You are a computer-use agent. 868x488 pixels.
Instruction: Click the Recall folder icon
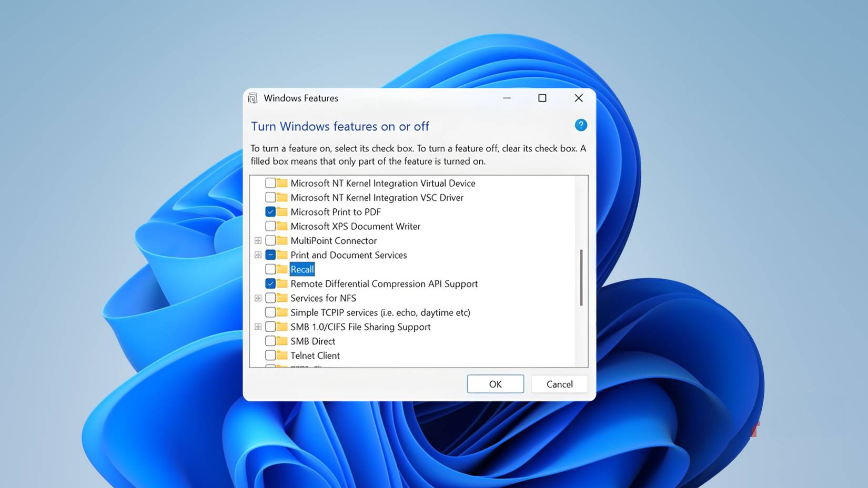(282, 269)
